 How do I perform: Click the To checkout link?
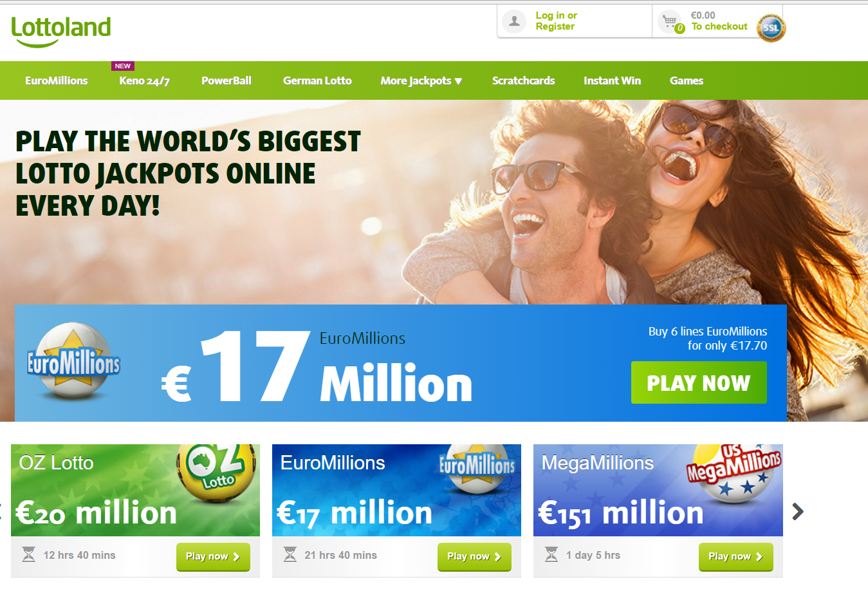(719, 26)
